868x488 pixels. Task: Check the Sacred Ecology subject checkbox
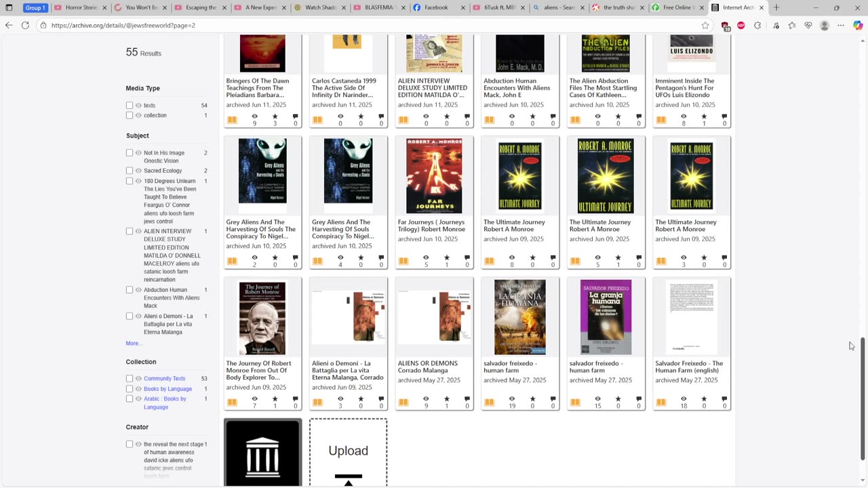pos(130,171)
